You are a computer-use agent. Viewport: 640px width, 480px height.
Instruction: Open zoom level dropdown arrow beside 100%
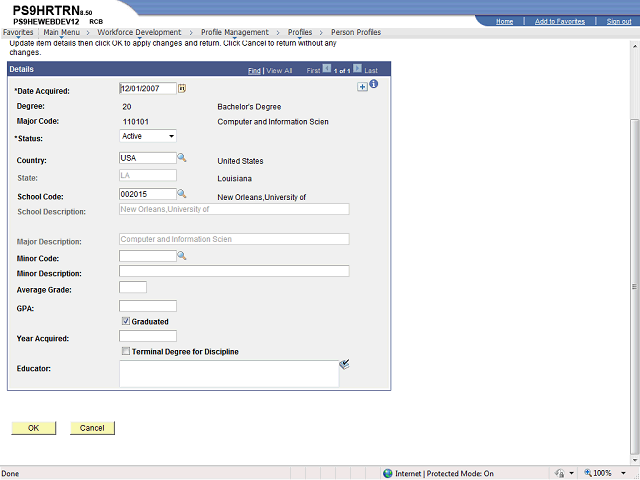coord(623,473)
